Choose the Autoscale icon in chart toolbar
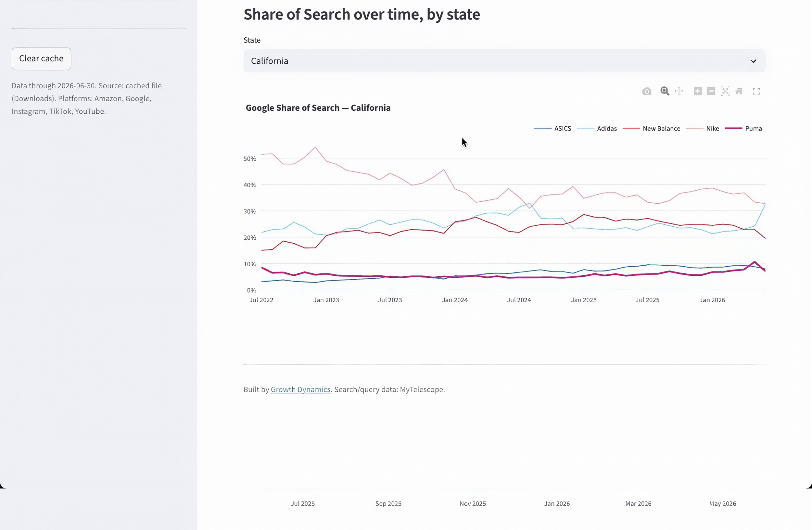The width and height of the screenshot is (812, 530). click(x=725, y=91)
